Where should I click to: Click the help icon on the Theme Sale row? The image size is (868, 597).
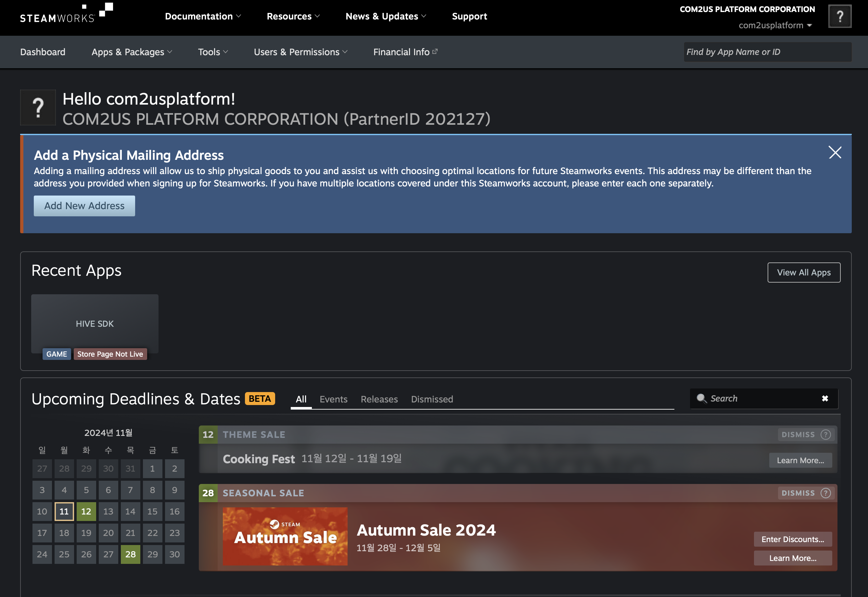825,434
